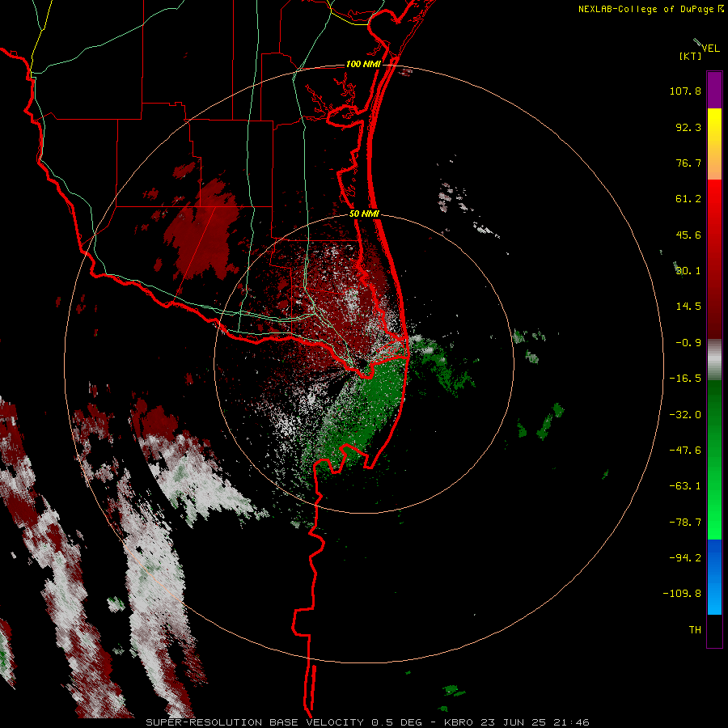
Task: Select the -0.9 velocity scale value
Action: pos(688,343)
